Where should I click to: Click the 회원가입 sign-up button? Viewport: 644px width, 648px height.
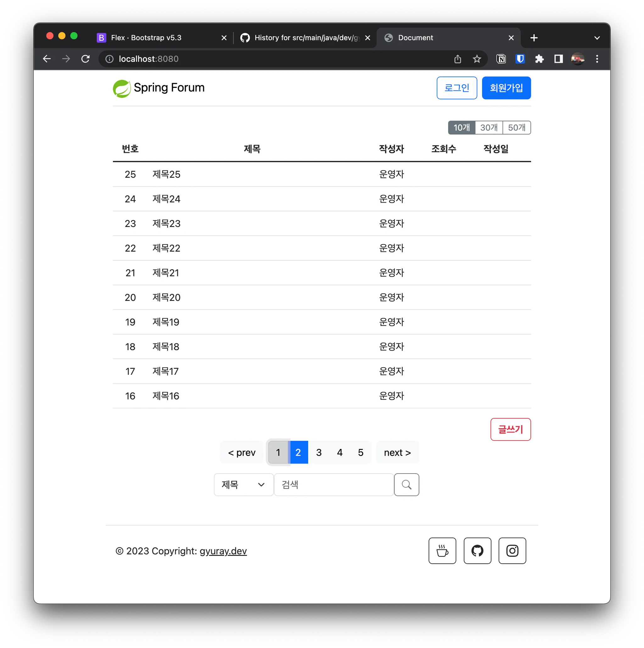coord(506,88)
